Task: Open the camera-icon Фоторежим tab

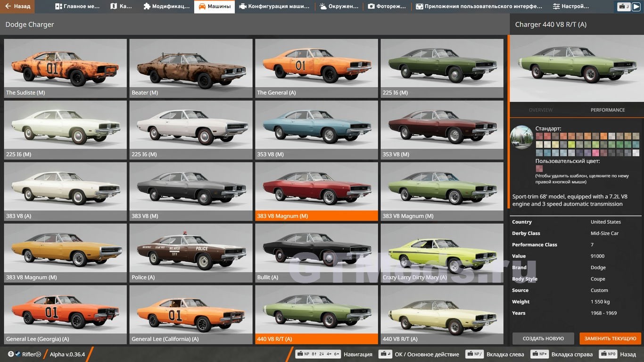Action: (x=387, y=7)
